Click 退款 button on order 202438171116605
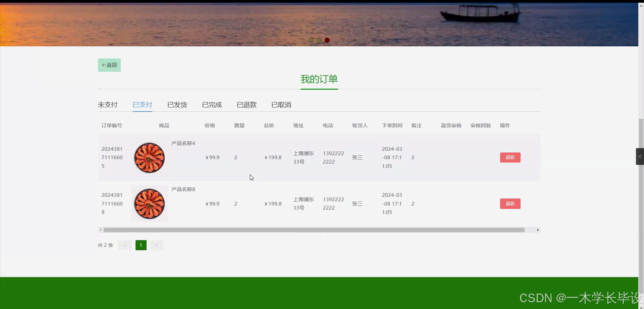Screen dimensions: 644x309 [510, 157]
